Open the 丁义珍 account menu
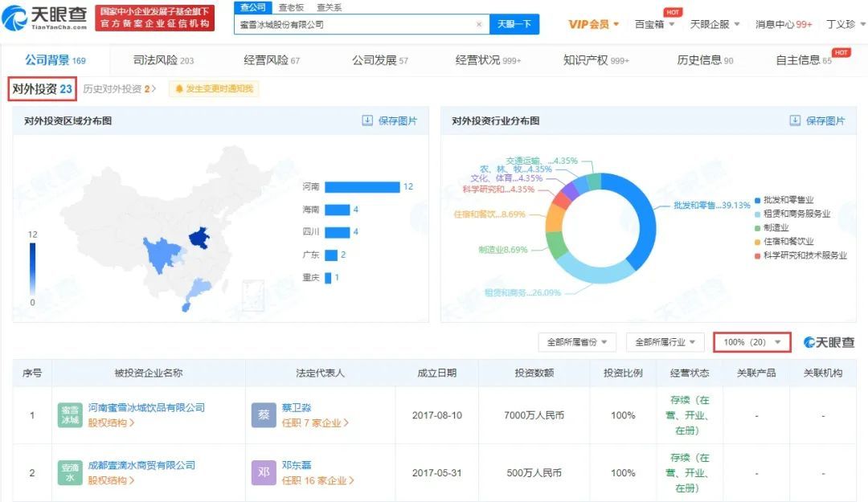 [x=845, y=24]
